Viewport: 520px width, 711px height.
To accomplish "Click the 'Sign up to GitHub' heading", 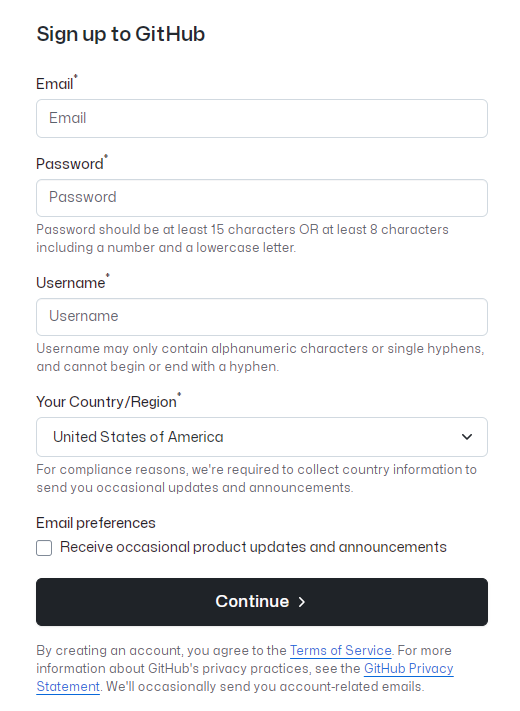I will [121, 34].
